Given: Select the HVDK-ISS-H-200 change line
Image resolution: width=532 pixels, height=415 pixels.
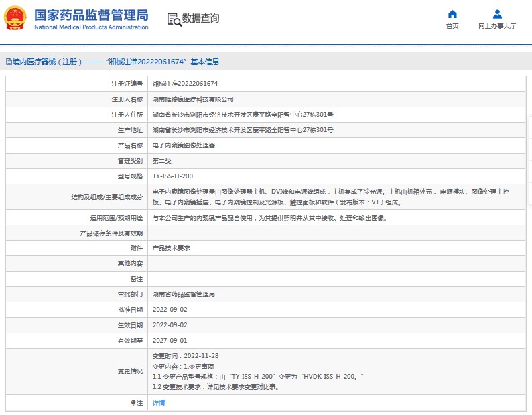Looking at the screenshot, I should click(x=258, y=377).
